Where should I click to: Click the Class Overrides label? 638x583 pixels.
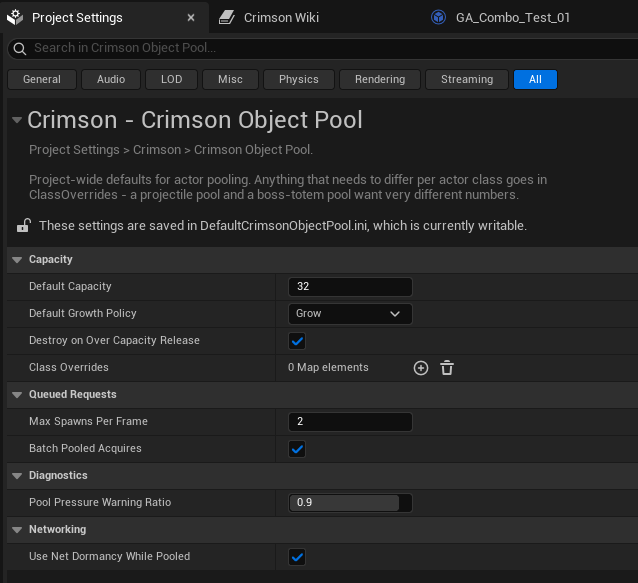point(69,367)
